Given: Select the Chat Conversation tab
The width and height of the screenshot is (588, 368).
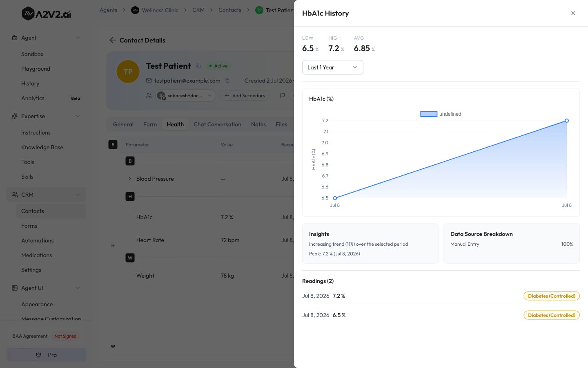Looking at the screenshot, I should (217, 124).
